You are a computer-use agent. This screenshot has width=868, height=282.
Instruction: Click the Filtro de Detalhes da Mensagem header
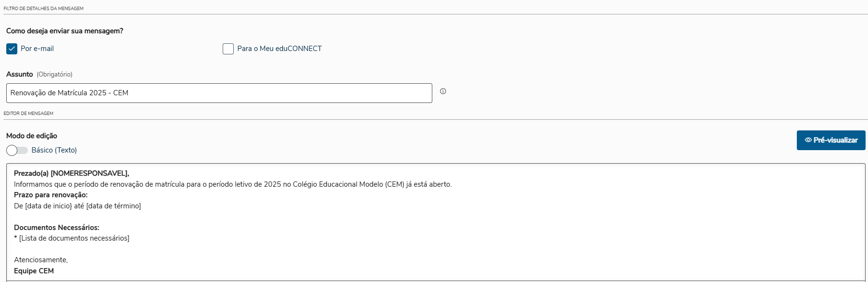[43, 9]
